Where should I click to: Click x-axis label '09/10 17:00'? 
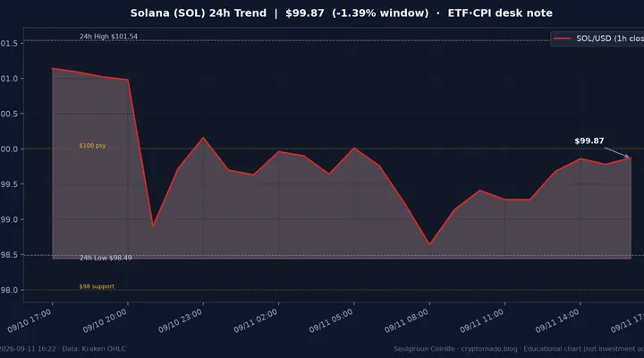(30, 320)
